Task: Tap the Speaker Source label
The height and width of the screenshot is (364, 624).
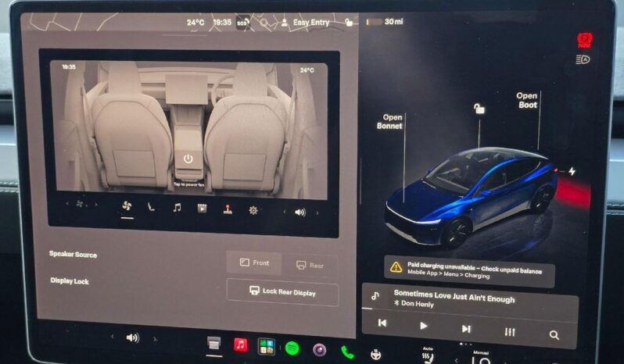Action: click(73, 255)
